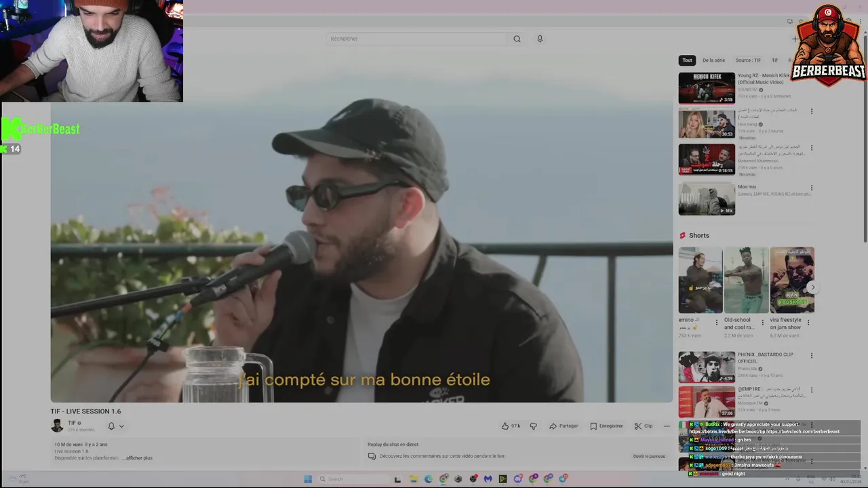
Task: Open options for emino short
Action: coord(717,323)
